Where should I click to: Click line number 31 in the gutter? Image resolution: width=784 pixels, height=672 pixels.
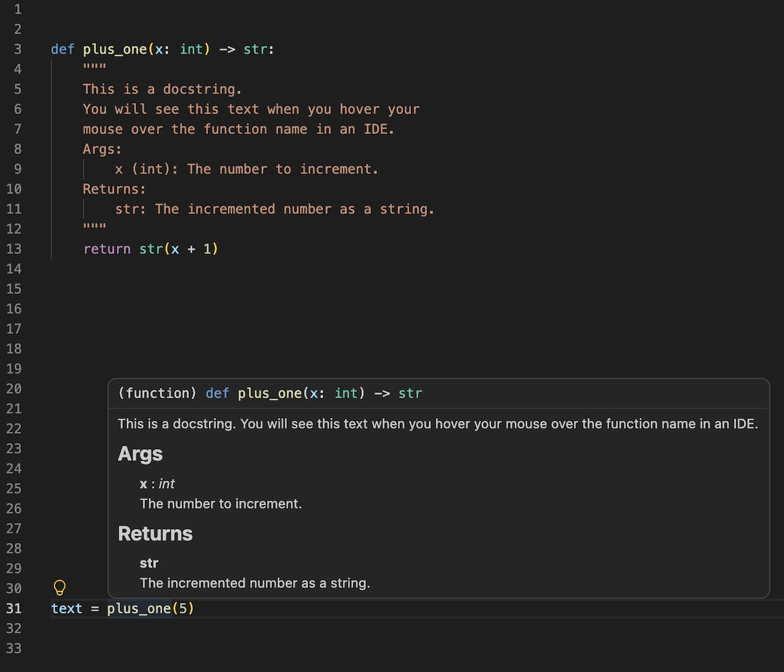pos(14,608)
